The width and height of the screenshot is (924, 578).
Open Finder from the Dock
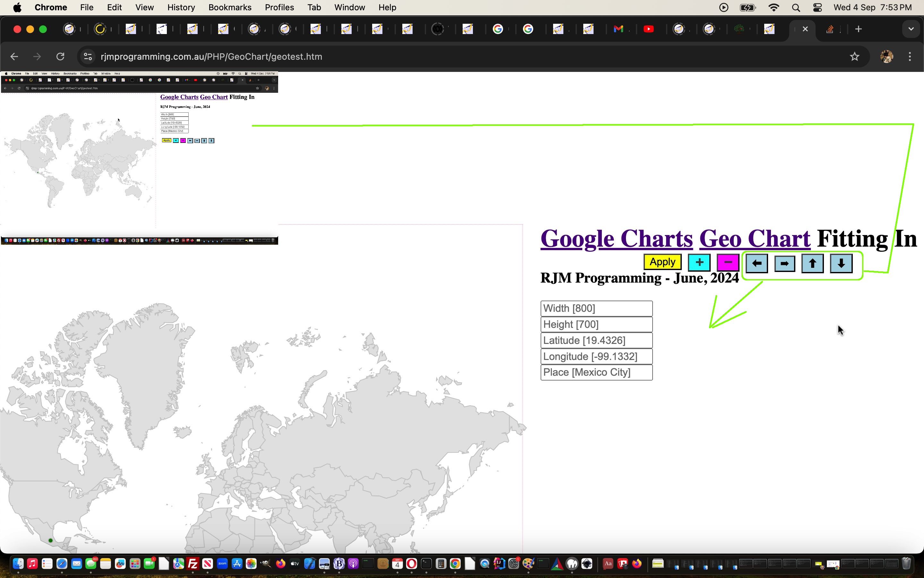tap(18, 564)
